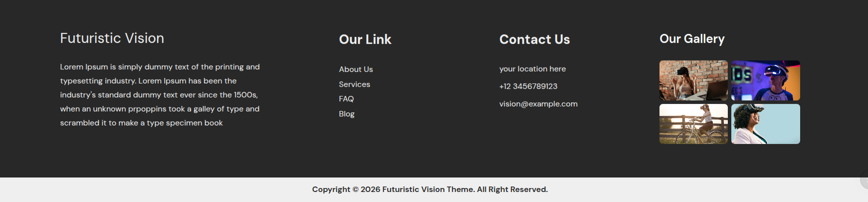
Task: Open the About Us footer link
Action: click(x=356, y=69)
